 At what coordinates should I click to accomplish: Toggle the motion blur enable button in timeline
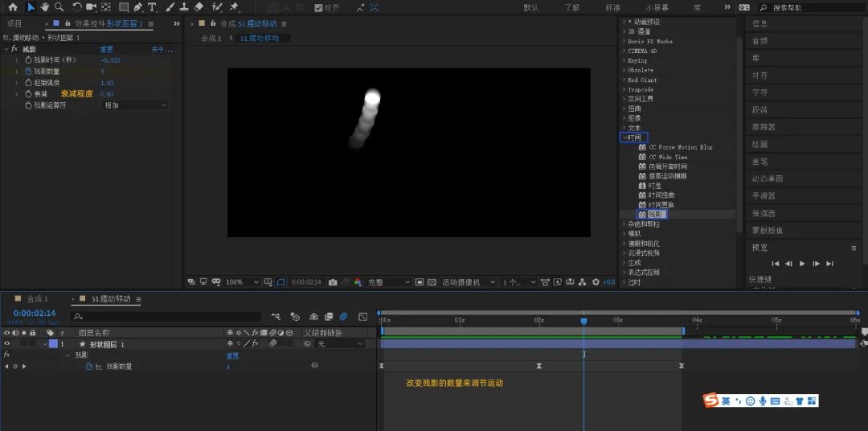pos(343,316)
